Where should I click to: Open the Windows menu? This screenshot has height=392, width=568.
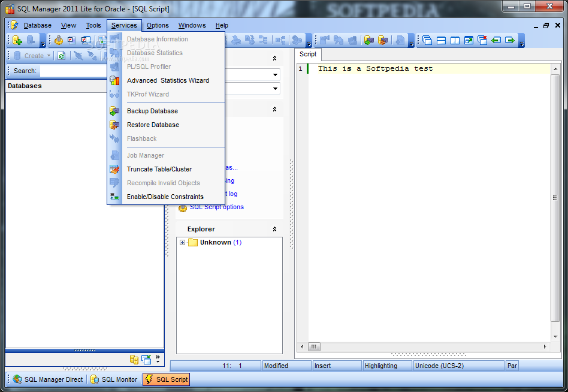[x=192, y=25]
